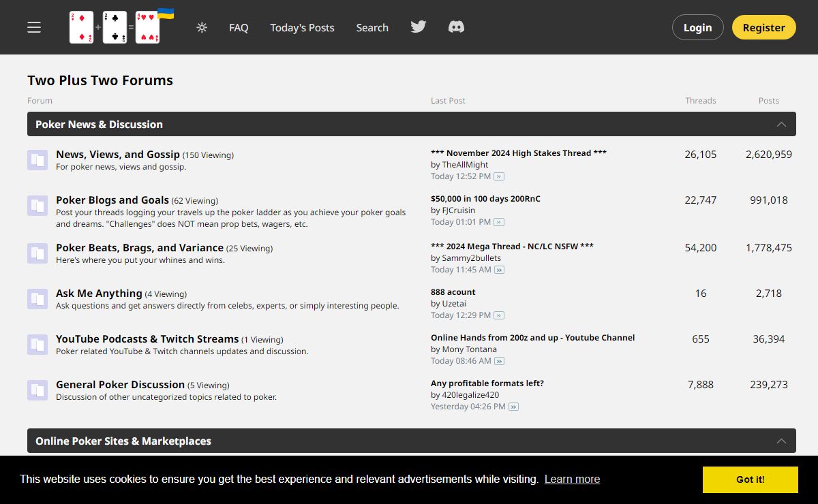Screen dimensions: 818x504
Task: Open Today's Posts from the nav bar
Action: click(x=302, y=28)
